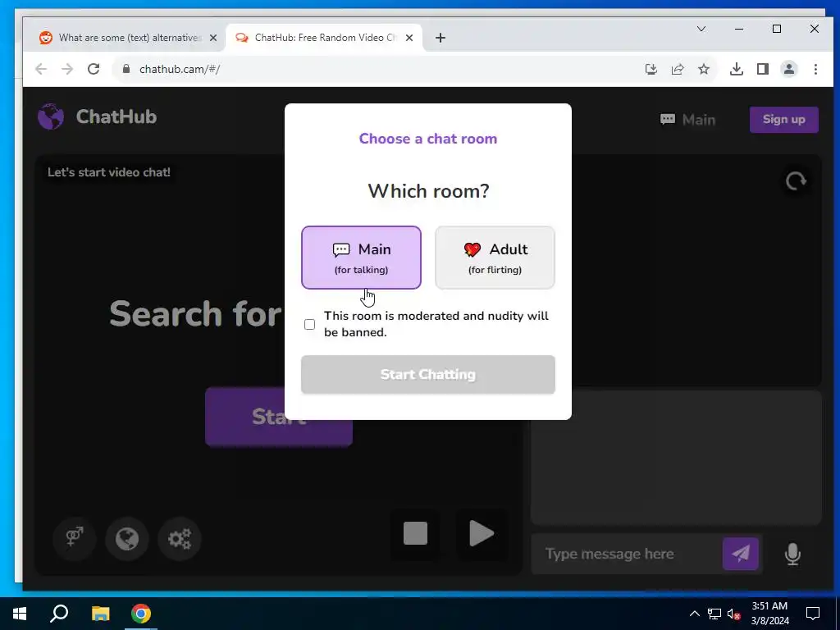Click the Start Chatting button
840x630 pixels.
coord(427,374)
